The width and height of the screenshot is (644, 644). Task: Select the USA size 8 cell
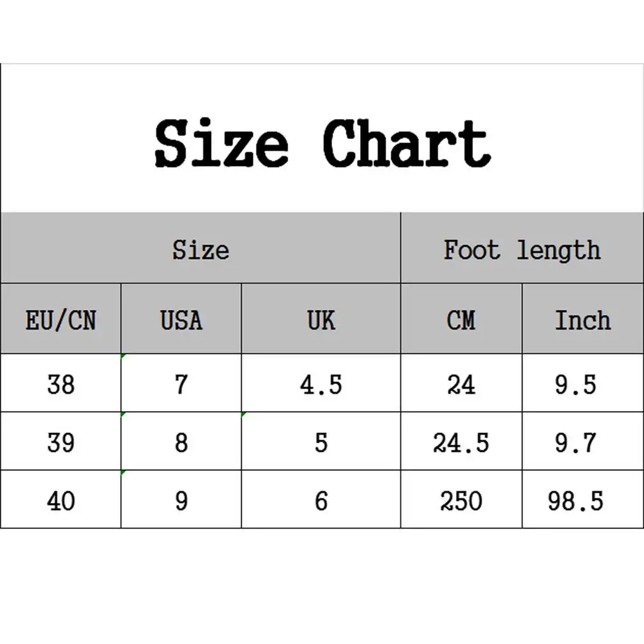point(181,442)
